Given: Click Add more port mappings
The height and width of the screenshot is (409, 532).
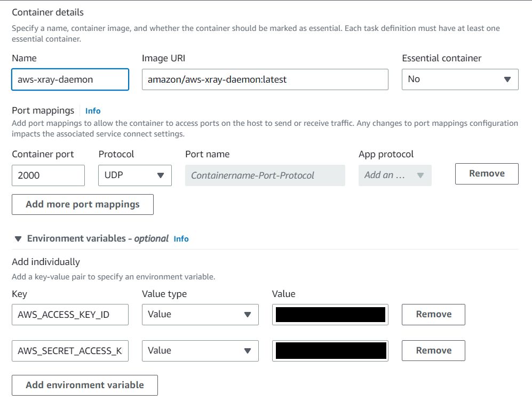Looking at the screenshot, I should pos(83,204).
